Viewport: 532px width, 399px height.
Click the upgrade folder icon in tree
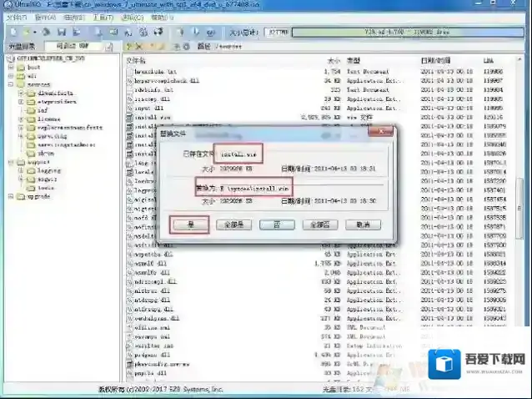[x=19, y=196]
